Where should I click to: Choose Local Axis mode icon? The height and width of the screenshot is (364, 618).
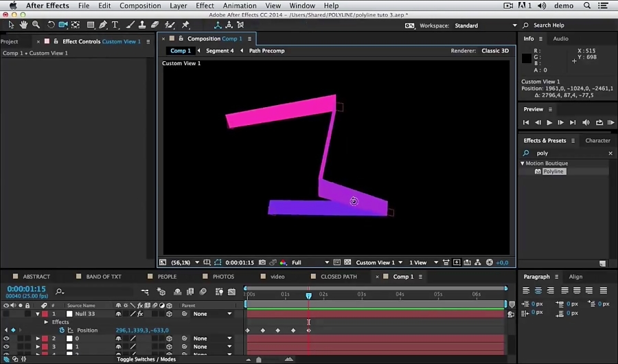click(218, 25)
